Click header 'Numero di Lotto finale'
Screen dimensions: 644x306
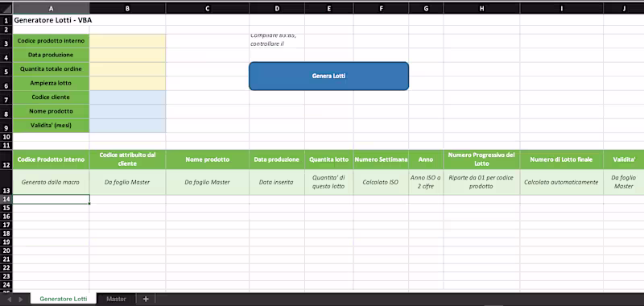(x=561, y=159)
